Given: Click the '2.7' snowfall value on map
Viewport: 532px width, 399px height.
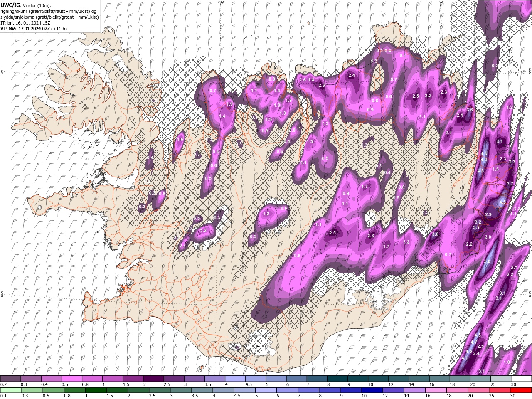Looking at the screenshot, I should pyautogui.click(x=510, y=184).
